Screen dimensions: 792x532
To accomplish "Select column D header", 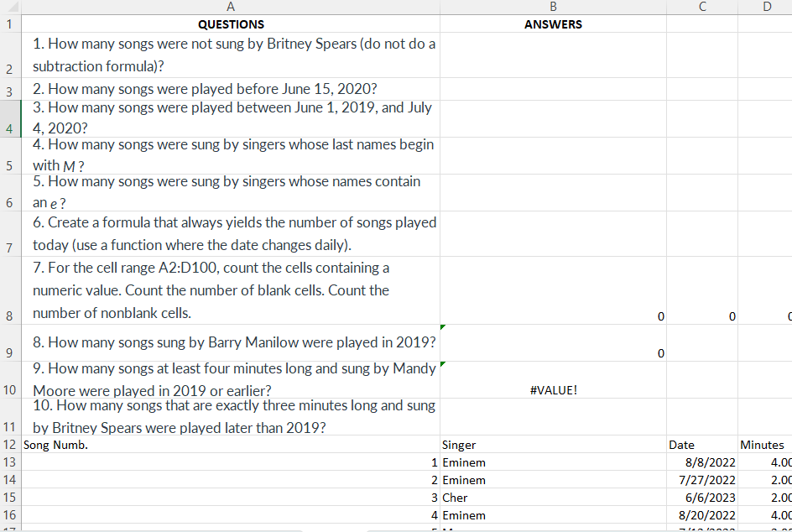I will pos(766,7).
